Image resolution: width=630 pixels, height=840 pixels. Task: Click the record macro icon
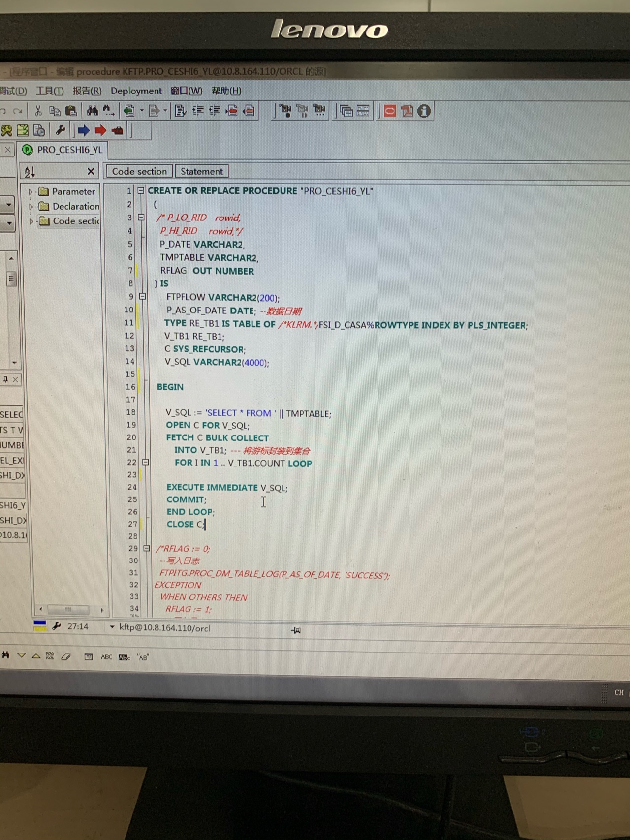285,111
